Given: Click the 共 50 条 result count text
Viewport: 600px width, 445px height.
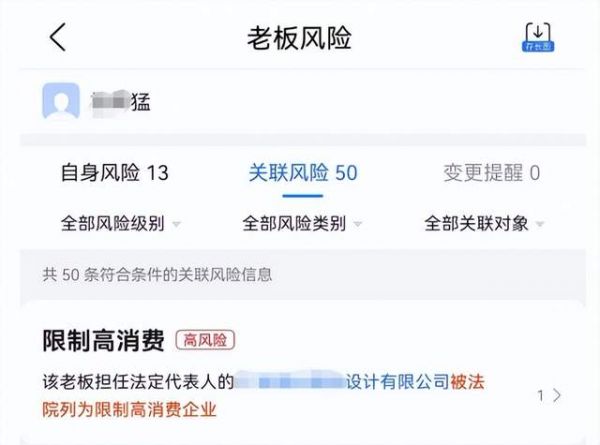Looking at the screenshot, I should click(x=157, y=274).
